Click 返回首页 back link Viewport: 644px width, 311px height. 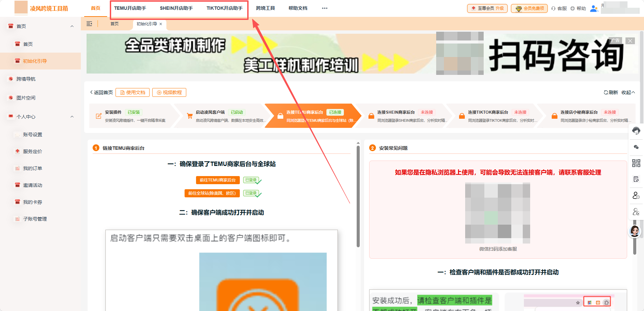pos(101,92)
